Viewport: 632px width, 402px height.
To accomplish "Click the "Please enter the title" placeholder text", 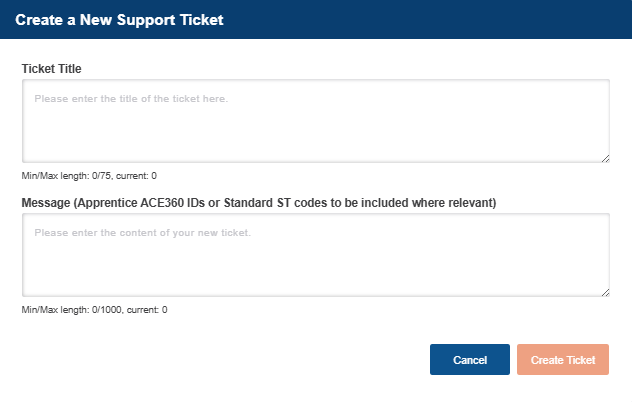I will click(131, 99).
